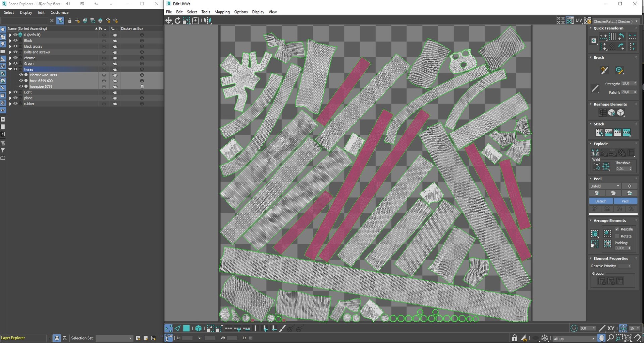This screenshot has width=644, height=343.
Task: Uncheck the Rescale checkbox
Action: [x=617, y=229]
